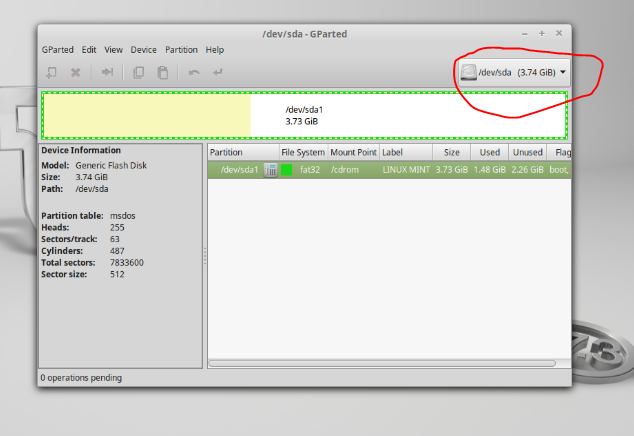Click the hard disk icon in device selector
This screenshot has width=634, height=436.
468,72
